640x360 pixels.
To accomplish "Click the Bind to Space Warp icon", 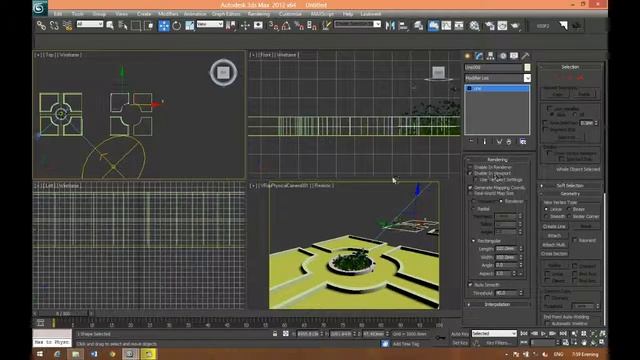I will point(68,26).
